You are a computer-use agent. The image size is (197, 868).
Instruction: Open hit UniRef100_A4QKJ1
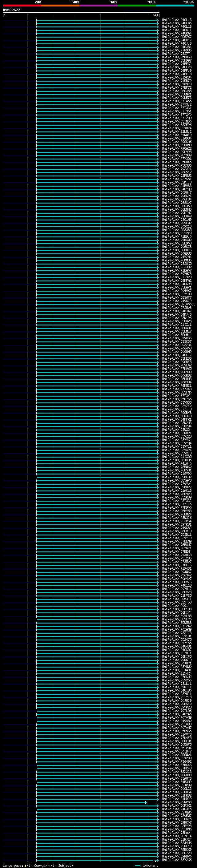(x=177, y=30)
